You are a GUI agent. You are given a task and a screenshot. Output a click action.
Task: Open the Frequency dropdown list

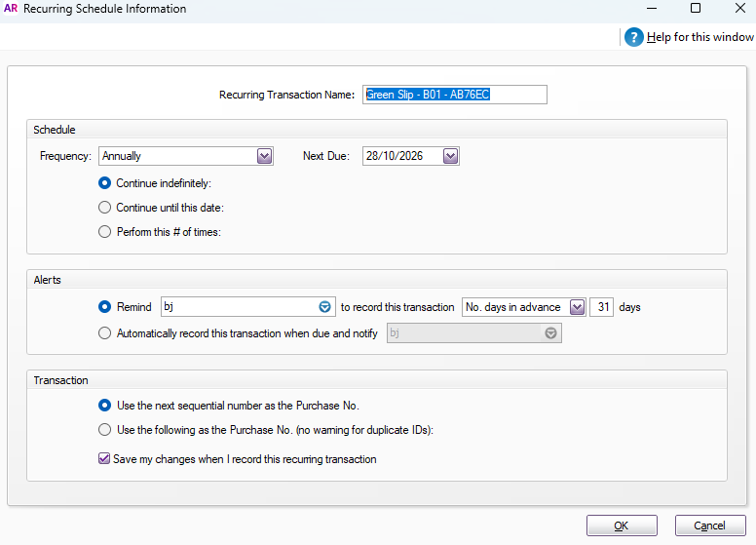tap(264, 156)
